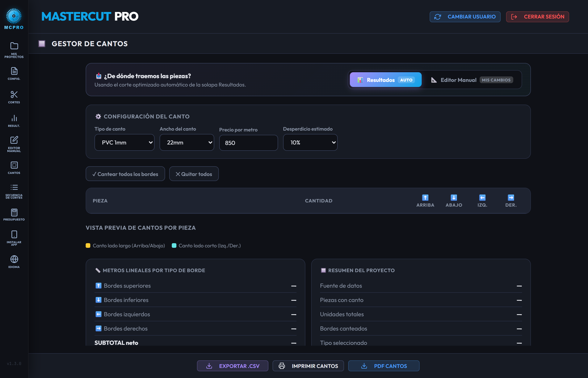
Task: Open the Config. document icon
Action: (x=14, y=71)
